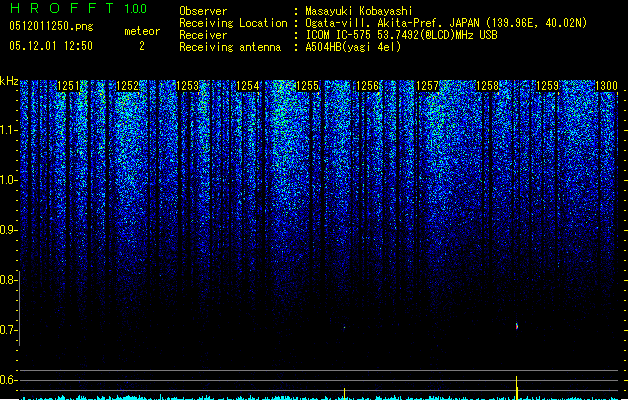Click the Receiving antenna label

click(230, 47)
